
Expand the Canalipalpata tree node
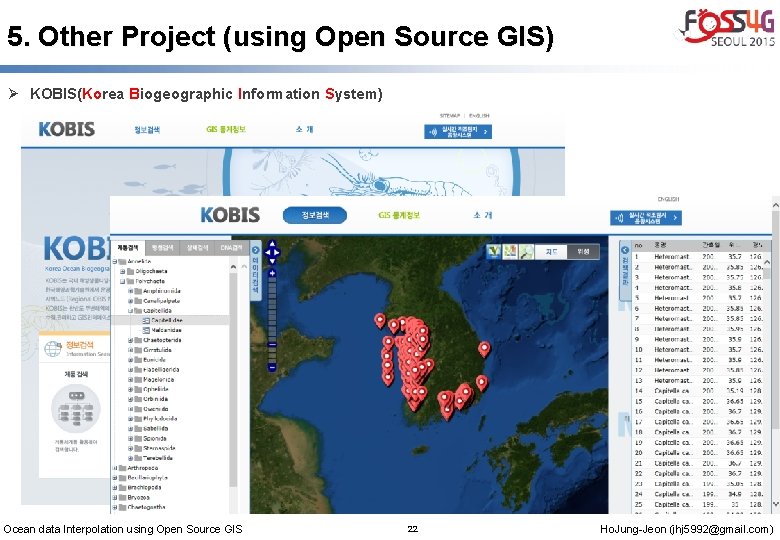131,301
